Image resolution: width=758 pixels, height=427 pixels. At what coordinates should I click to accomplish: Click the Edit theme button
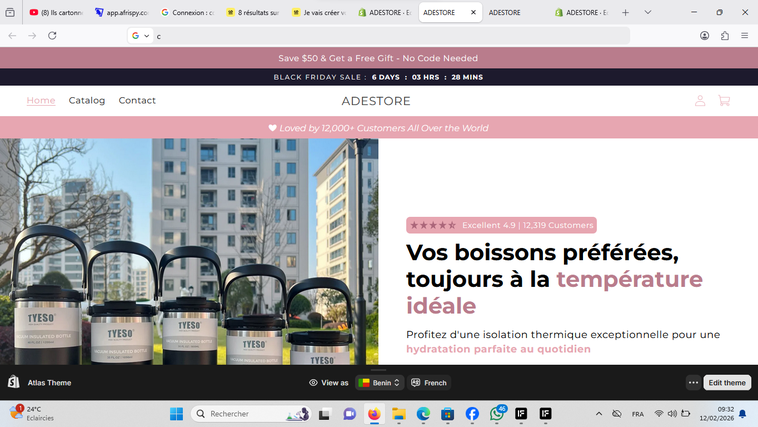(x=727, y=383)
